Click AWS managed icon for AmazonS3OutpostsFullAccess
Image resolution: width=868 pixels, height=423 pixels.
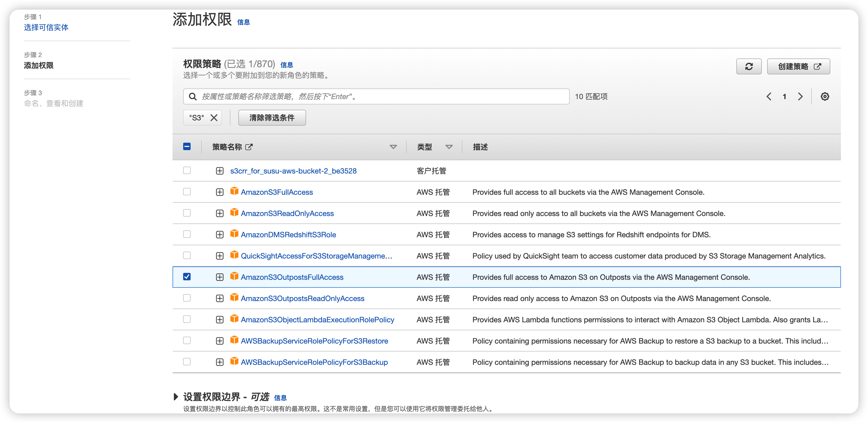coord(234,276)
